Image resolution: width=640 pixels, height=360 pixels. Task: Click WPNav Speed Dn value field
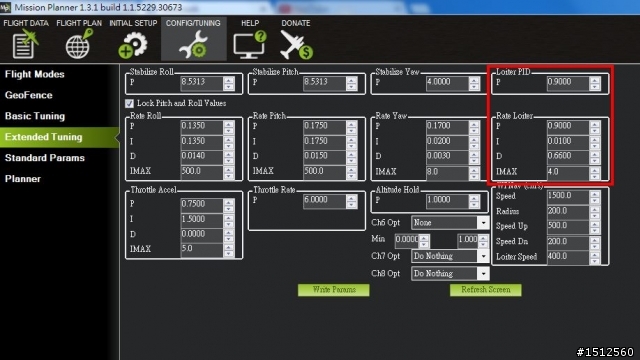coord(568,242)
